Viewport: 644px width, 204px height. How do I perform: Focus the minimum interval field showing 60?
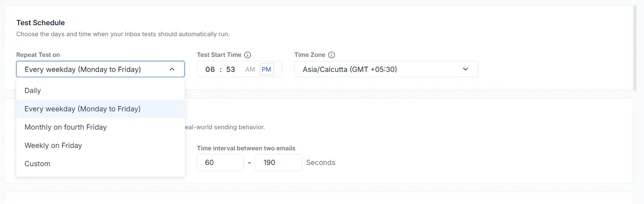coord(220,163)
